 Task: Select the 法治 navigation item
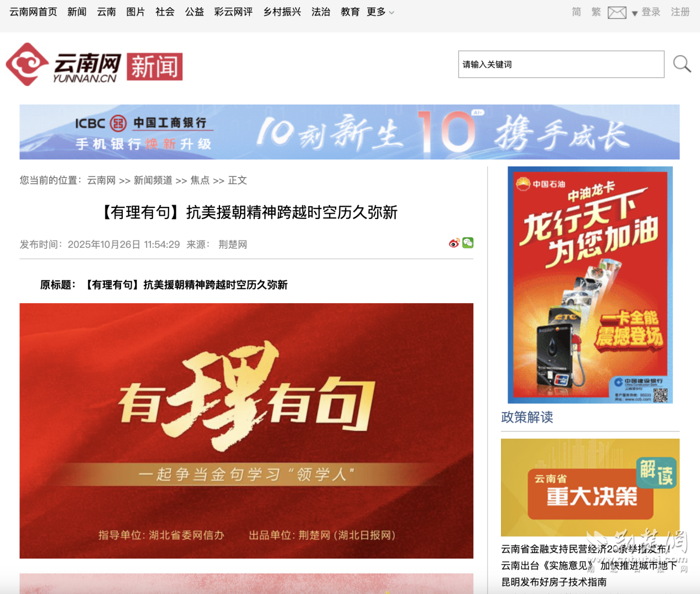click(x=321, y=12)
